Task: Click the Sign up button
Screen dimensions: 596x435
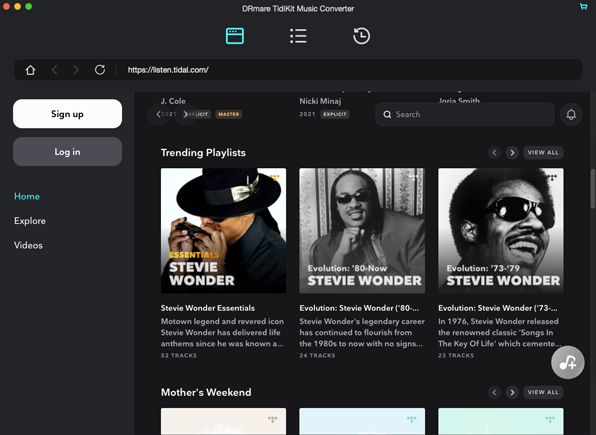Action: coord(67,114)
